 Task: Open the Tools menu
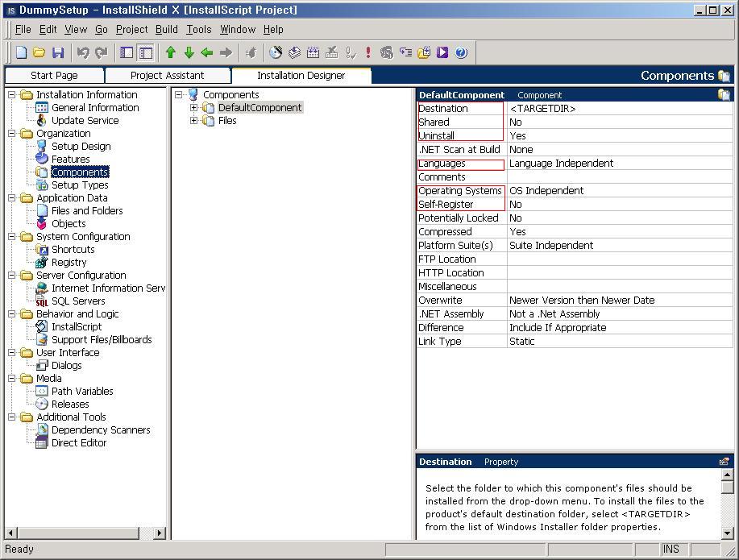(199, 29)
